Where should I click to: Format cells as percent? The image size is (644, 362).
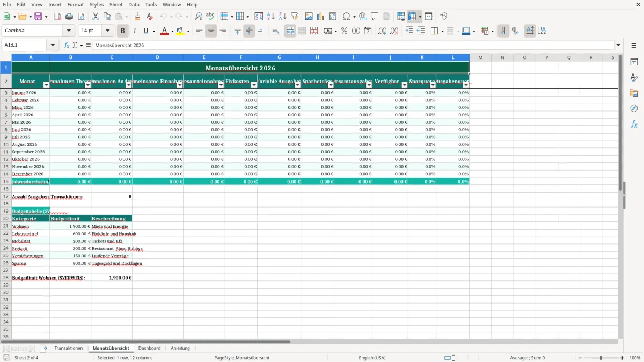(x=345, y=31)
